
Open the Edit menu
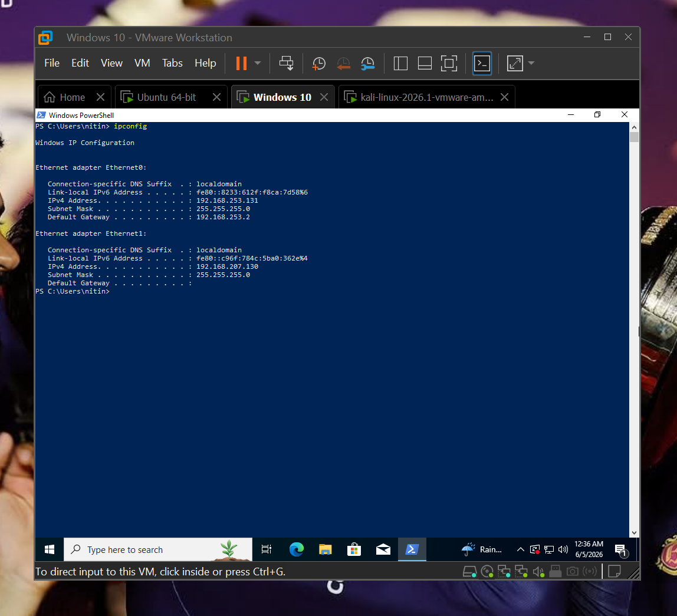click(x=80, y=63)
